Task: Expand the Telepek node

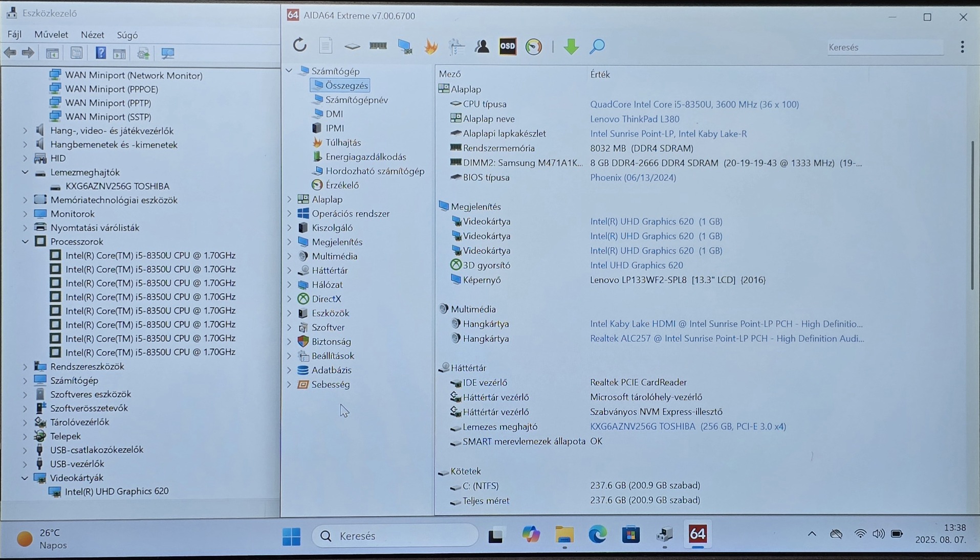Action: pos(25,436)
